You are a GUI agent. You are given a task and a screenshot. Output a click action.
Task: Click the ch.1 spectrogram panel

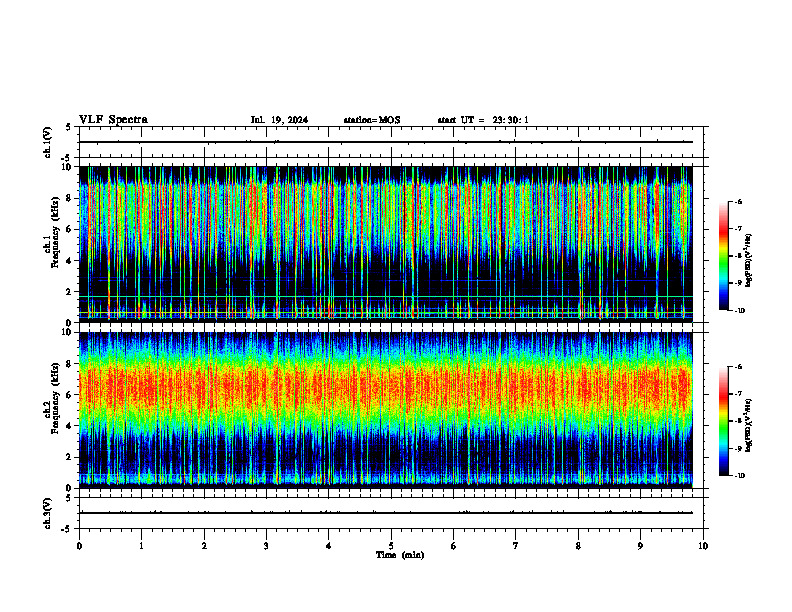coord(386,244)
